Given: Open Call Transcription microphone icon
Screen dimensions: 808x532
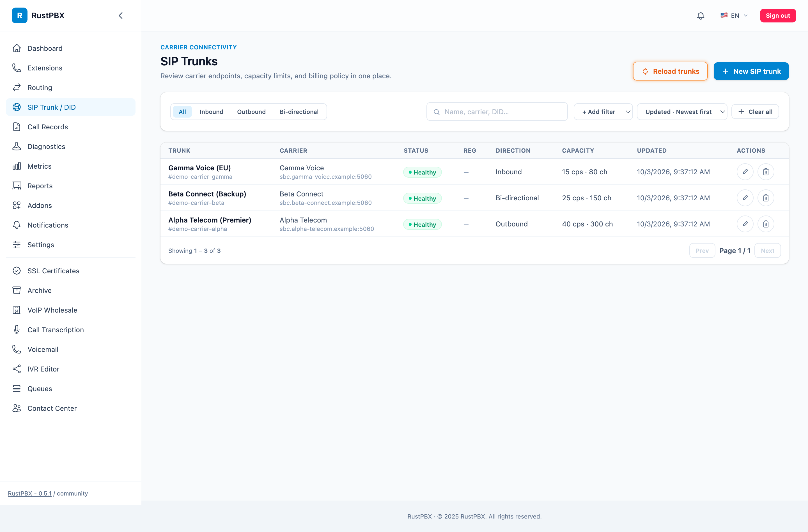Looking at the screenshot, I should coord(17,330).
